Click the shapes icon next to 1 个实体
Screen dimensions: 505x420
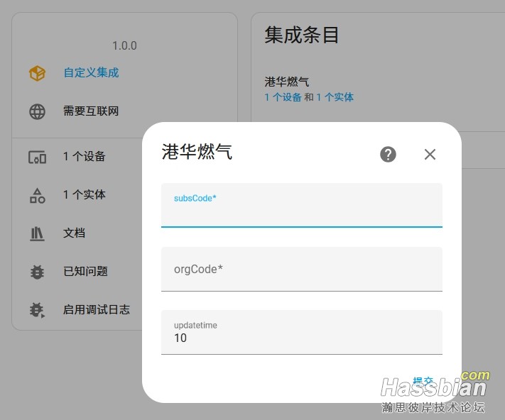point(38,196)
